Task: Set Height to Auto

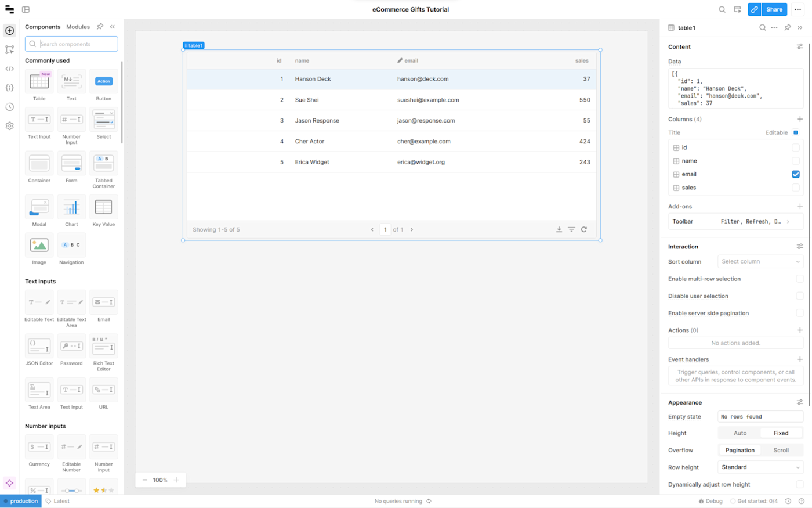Action: [740, 433]
